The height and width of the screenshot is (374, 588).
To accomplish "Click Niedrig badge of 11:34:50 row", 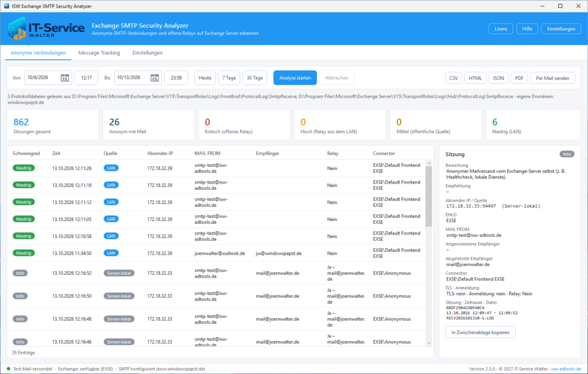I will click(x=24, y=253).
